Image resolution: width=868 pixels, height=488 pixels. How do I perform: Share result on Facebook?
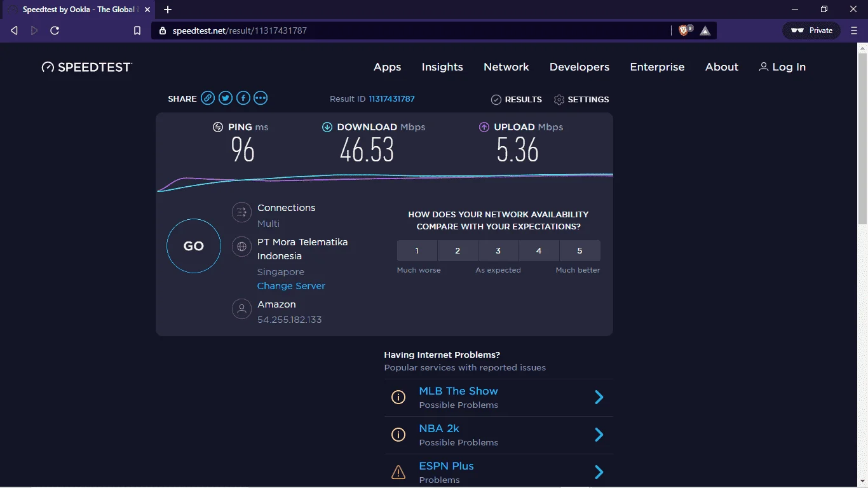(243, 98)
